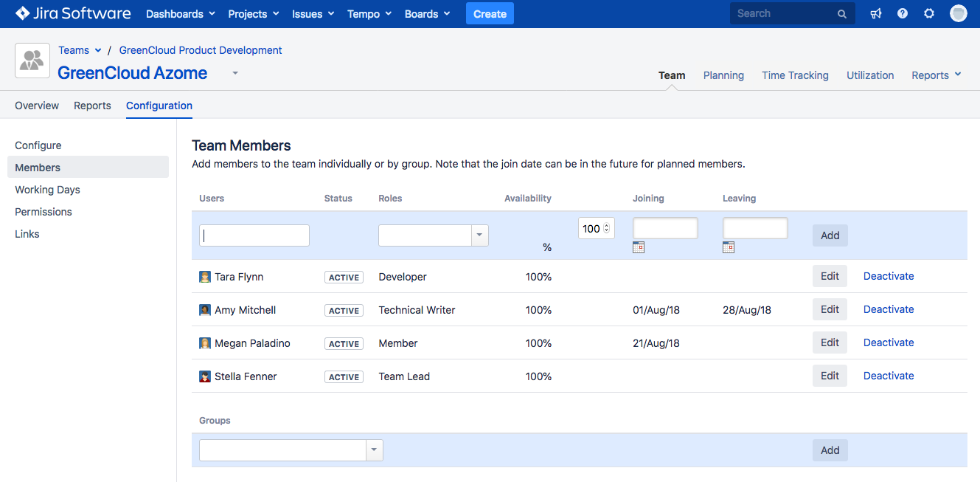
Task: Click the Jira Software logo
Action: coord(73,14)
